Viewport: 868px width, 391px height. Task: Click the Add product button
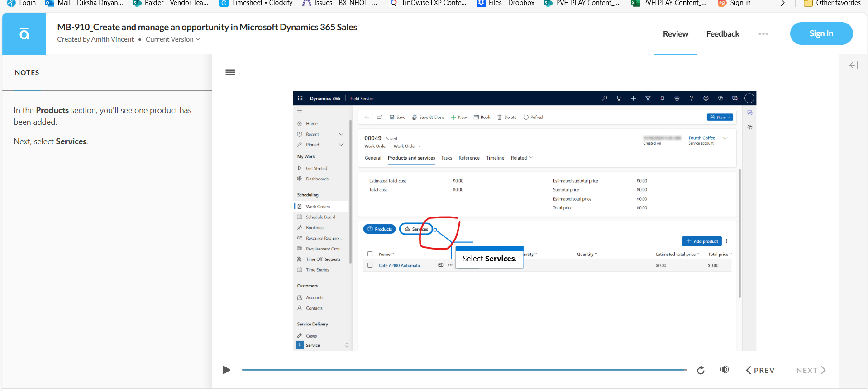pos(702,241)
